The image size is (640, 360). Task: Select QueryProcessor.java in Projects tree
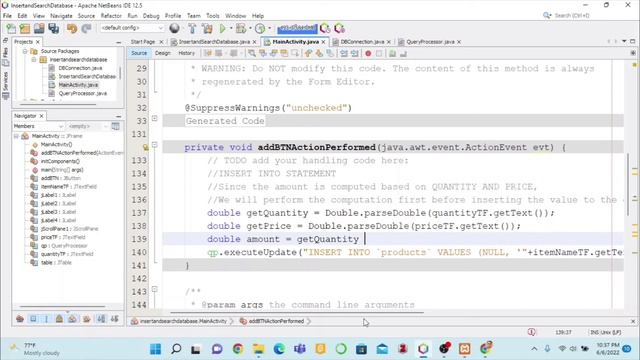pyautogui.click(x=83, y=93)
